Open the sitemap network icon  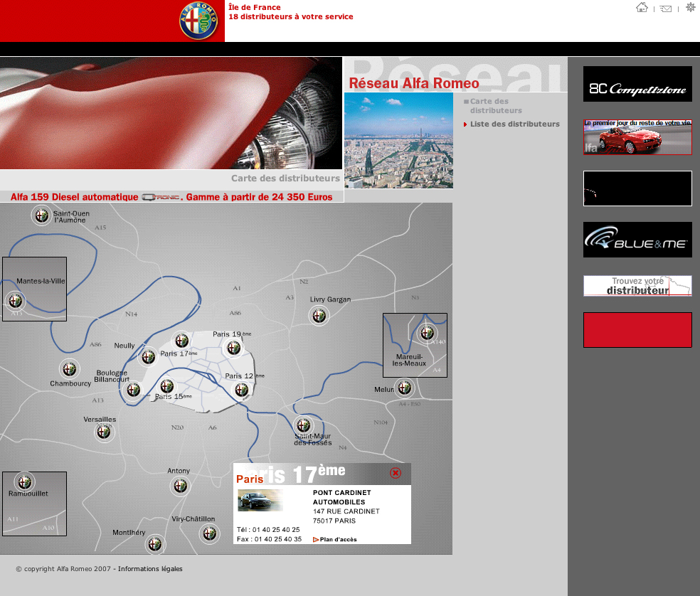pyautogui.click(x=690, y=7)
